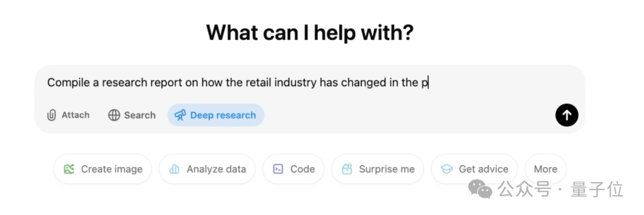Click the green Create image picture icon
644x215 pixels.
click(69, 169)
